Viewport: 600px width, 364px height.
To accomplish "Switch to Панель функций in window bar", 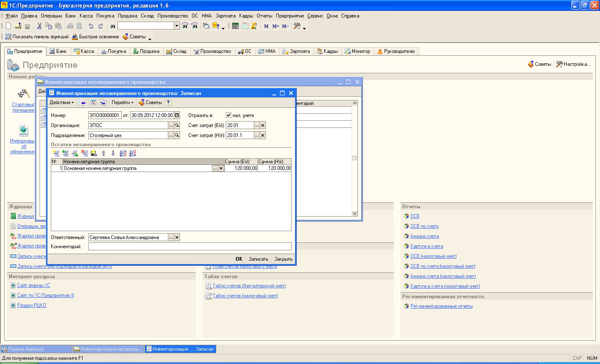I will [36, 349].
